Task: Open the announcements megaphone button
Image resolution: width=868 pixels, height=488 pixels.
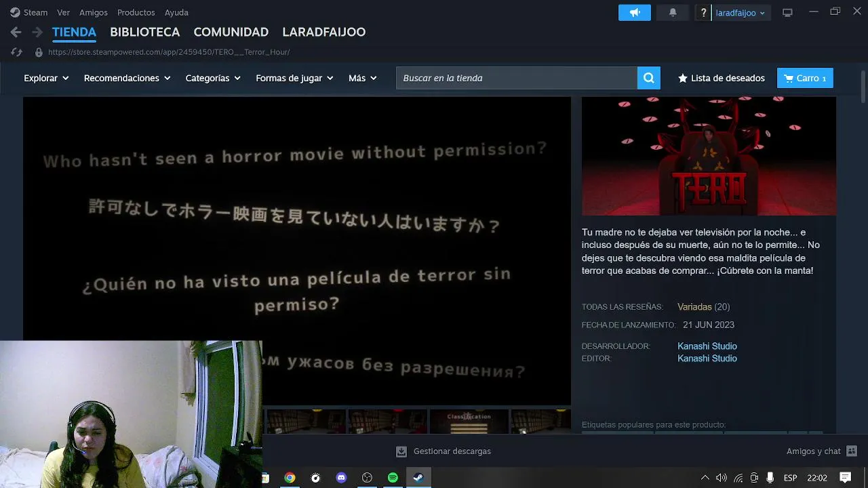Action: point(635,13)
